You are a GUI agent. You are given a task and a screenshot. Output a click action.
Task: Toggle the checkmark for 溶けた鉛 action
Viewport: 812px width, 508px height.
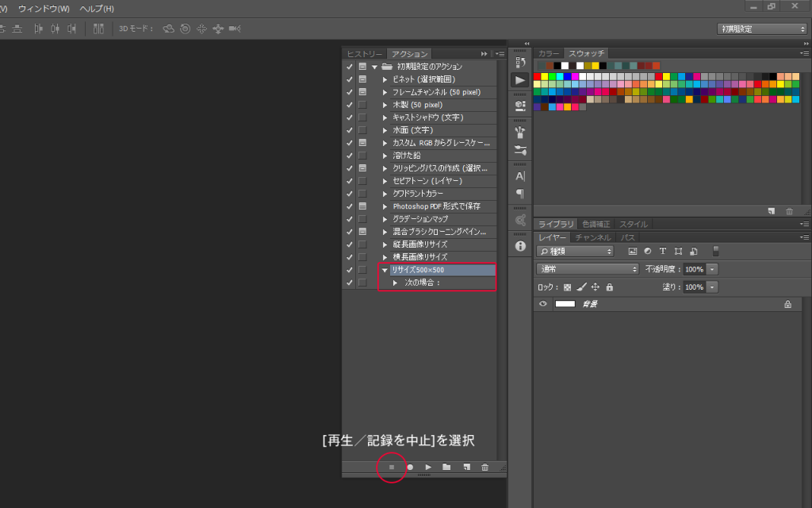(350, 156)
